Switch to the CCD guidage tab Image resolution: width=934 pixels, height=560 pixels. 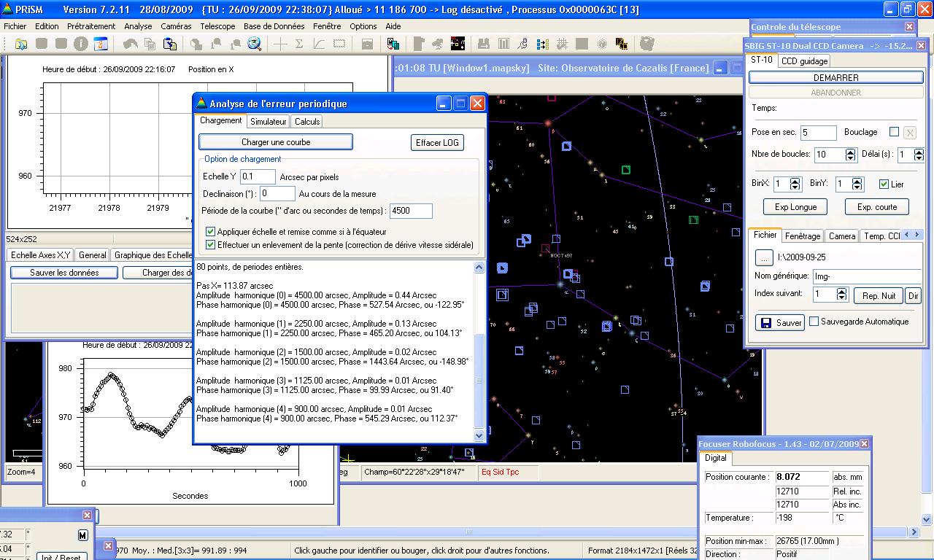[804, 61]
